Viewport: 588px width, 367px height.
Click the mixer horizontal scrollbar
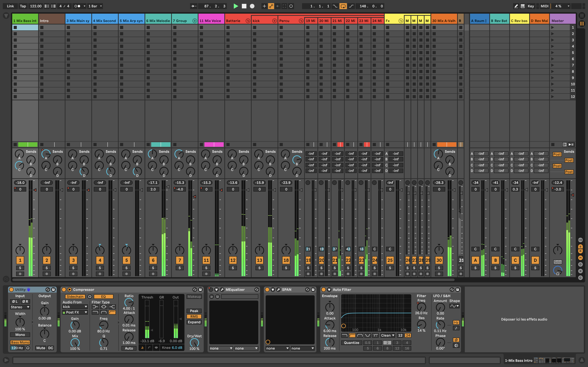233,280
